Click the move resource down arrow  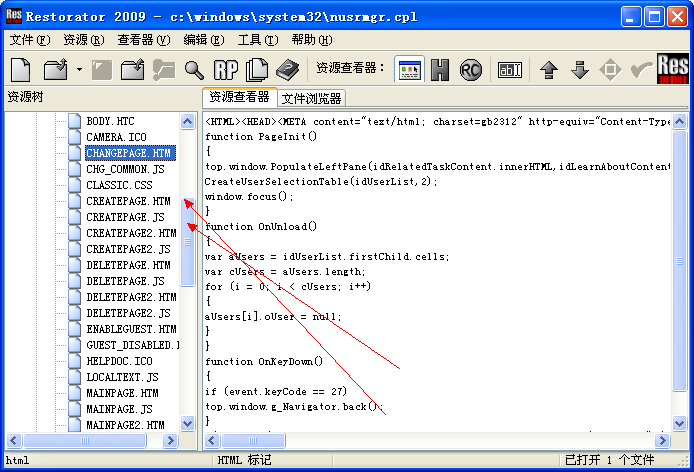tap(580, 70)
